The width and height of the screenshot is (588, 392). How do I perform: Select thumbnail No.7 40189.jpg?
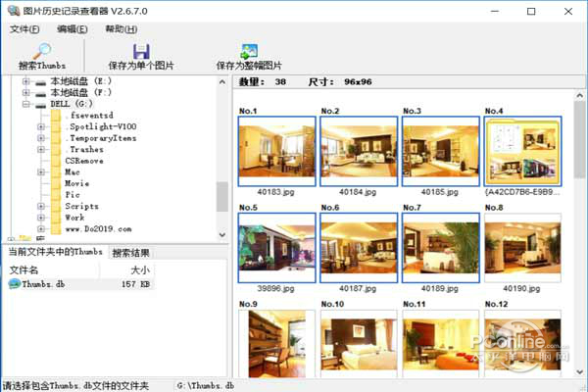point(441,248)
